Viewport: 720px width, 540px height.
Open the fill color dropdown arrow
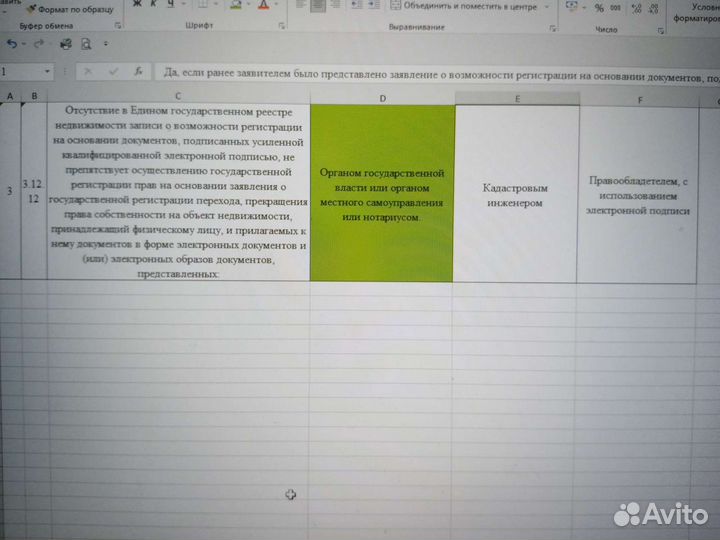248,5
